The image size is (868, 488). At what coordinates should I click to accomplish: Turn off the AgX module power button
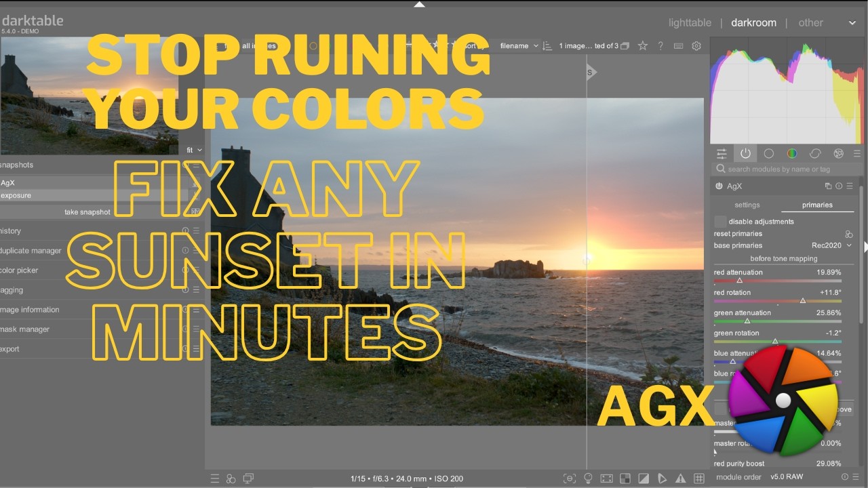click(x=719, y=186)
